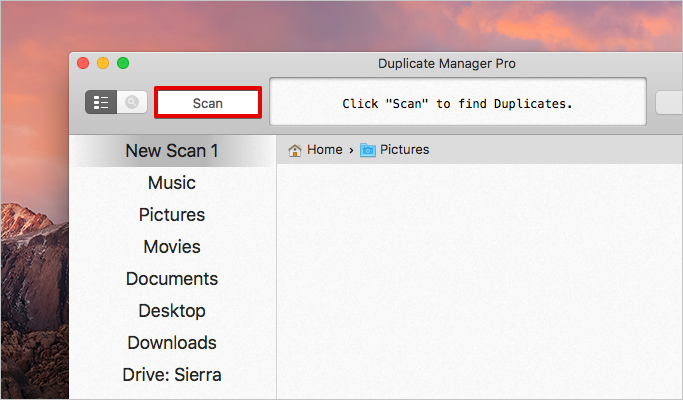Click the empty file list area
Screen dimensions: 683x400
pos(478,280)
